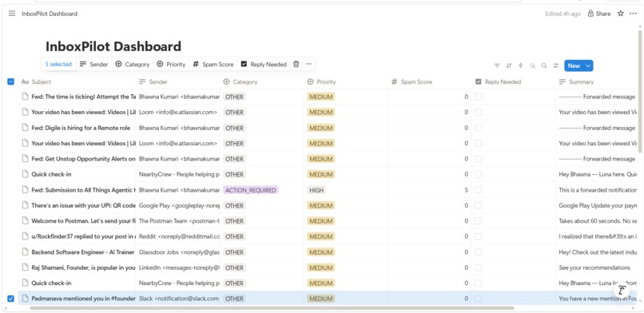Star this page as favorite

621,14
